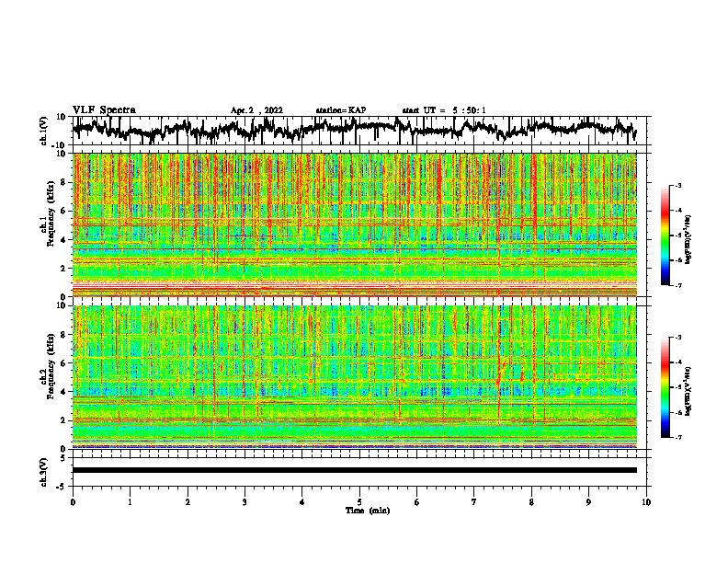
Task: Click the "0" tick on the Time axis
Action: pos(73,502)
